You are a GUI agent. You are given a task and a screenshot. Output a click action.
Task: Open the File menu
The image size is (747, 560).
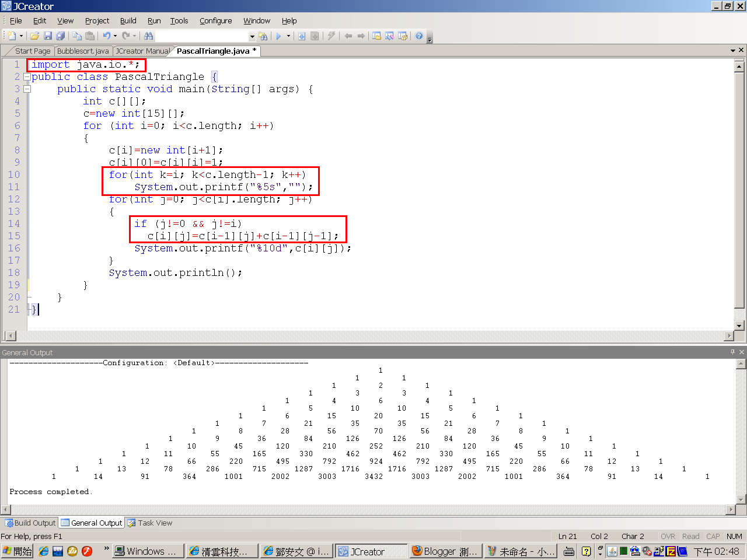(16, 20)
